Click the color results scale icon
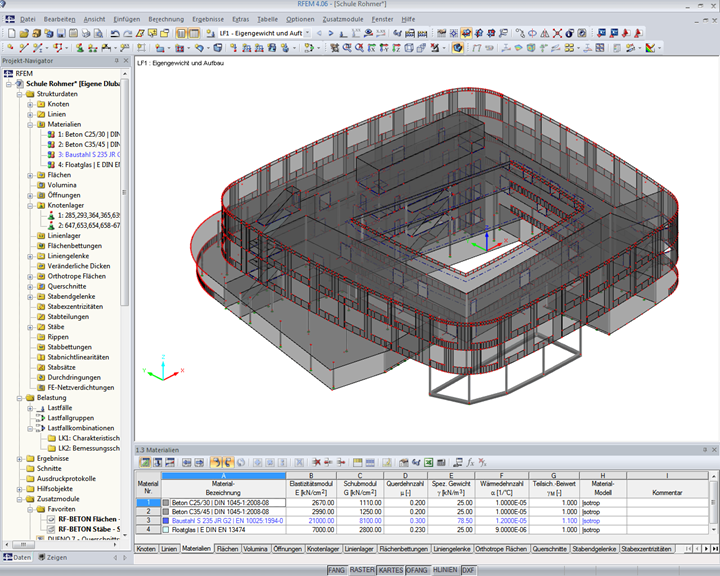The image size is (720, 576). [650, 48]
